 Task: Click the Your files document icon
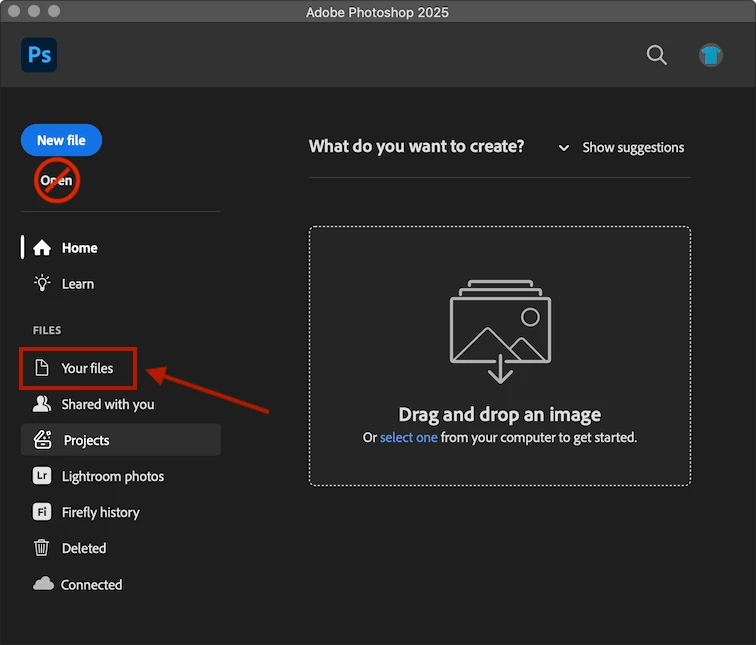pyautogui.click(x=42, y=368)
